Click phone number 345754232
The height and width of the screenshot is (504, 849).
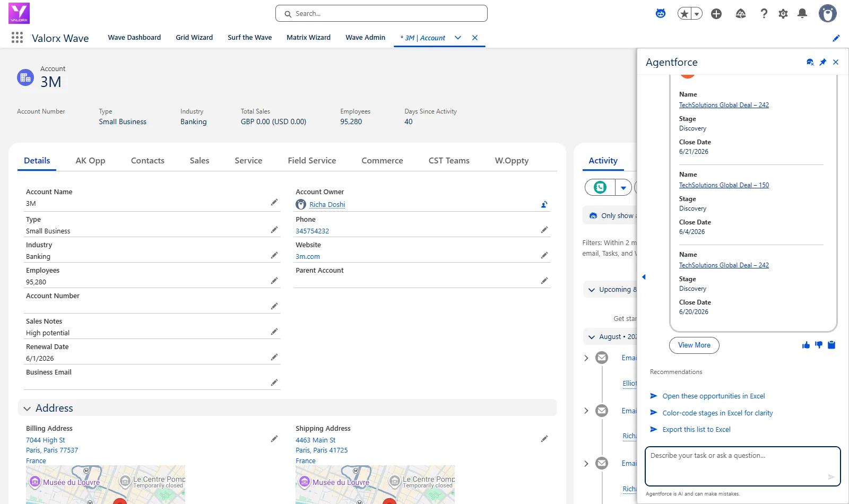tap(312, 231)
